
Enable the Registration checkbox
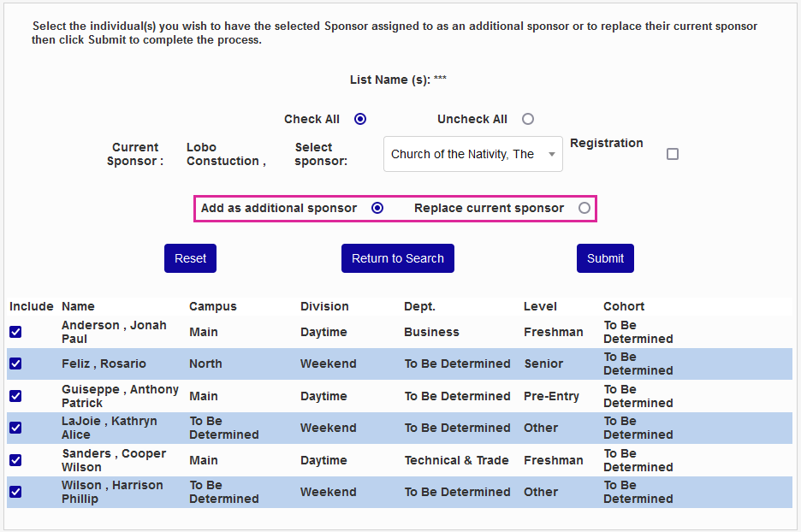point(673,154)
